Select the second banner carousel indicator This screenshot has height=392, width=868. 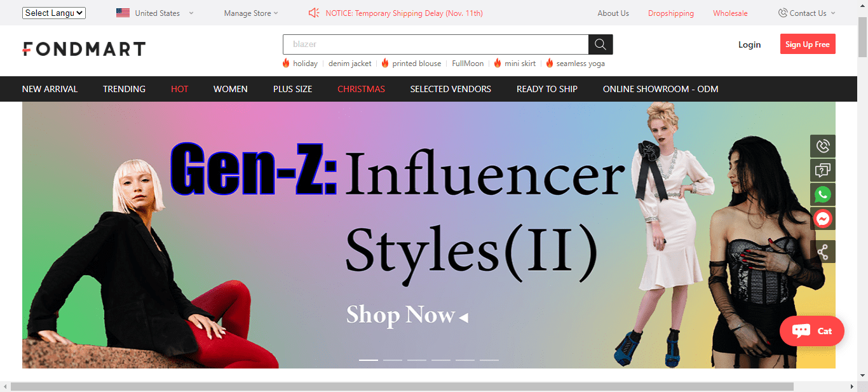[393, 360]
